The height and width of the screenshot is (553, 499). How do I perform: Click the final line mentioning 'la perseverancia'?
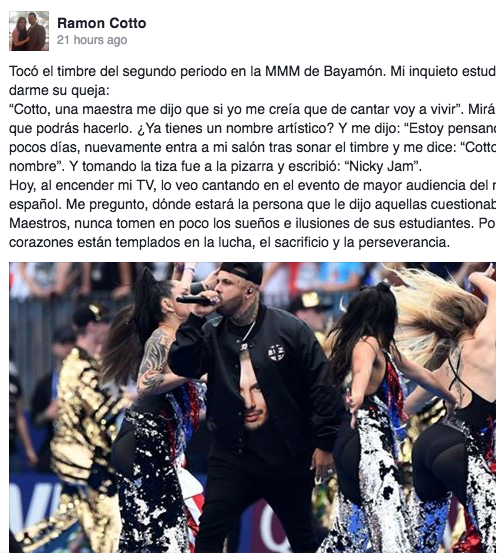230,242
